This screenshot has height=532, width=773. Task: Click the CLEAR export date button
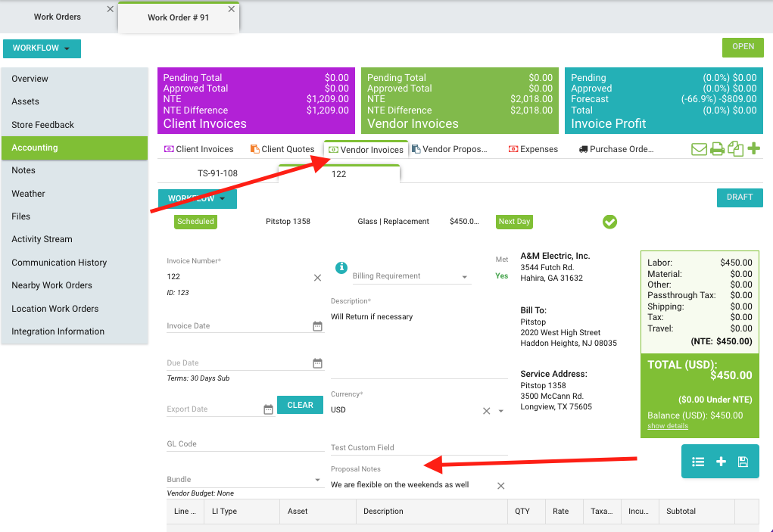(300, 405)
